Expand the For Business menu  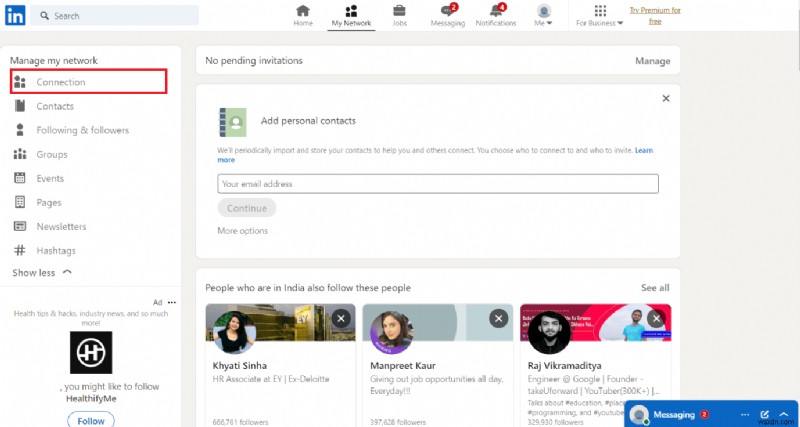click(600, 16)
